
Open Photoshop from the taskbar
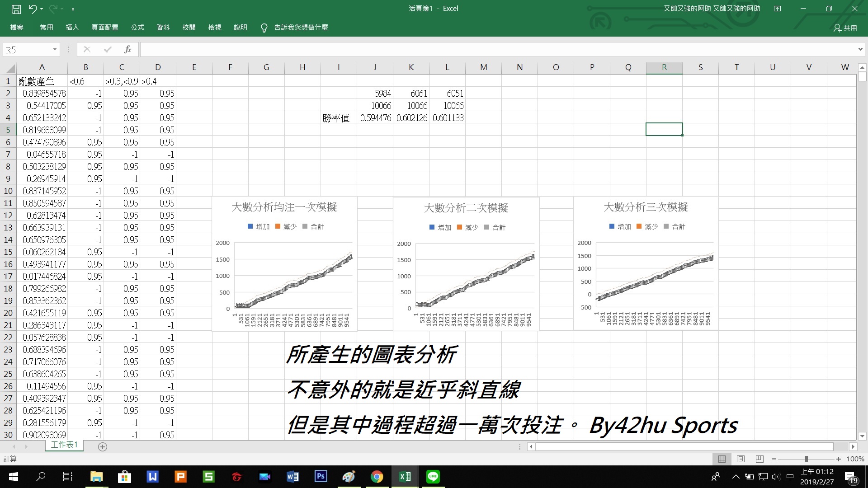pyautogui.click(x=321, y=476)
